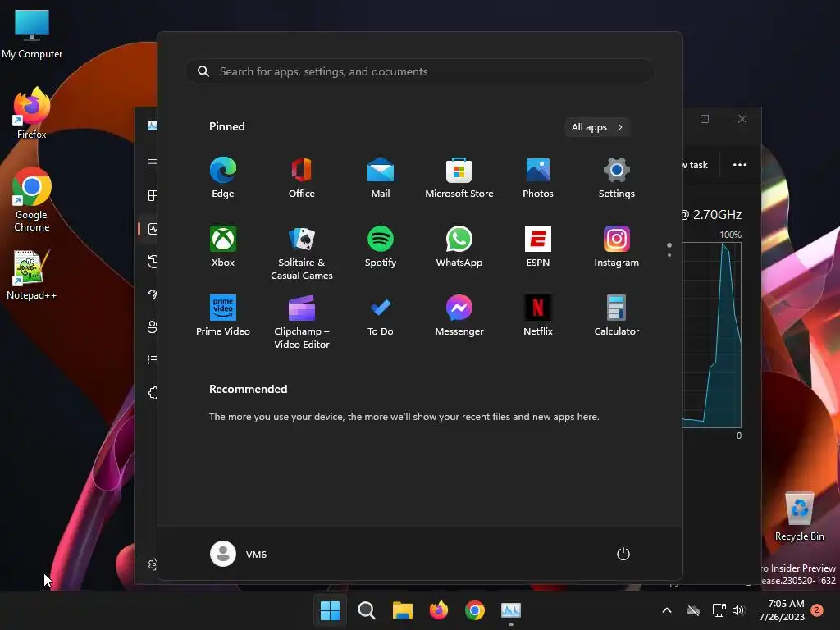Open the Calculator app
The width and height of the screenshot is (840, 630).
[x=617, y=316]
